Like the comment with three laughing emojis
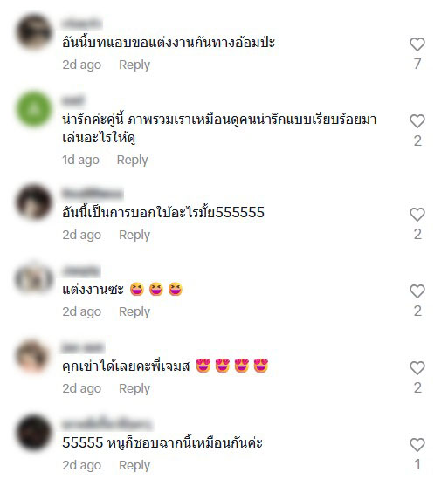The height and width of the screenshot is (486, 448). click(417, 291)
